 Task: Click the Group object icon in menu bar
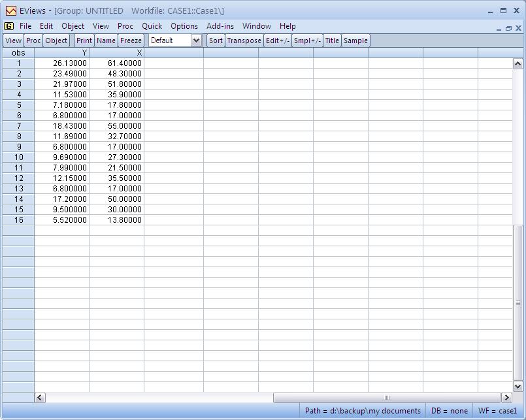point(8,26)
